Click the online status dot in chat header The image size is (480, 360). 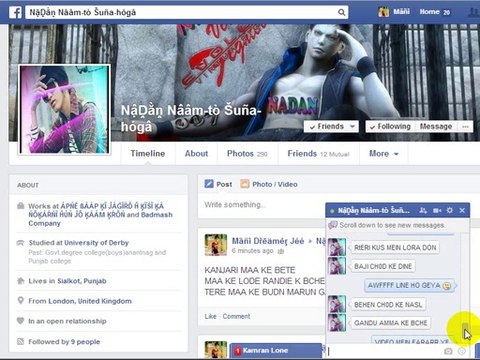coord(332,211)
